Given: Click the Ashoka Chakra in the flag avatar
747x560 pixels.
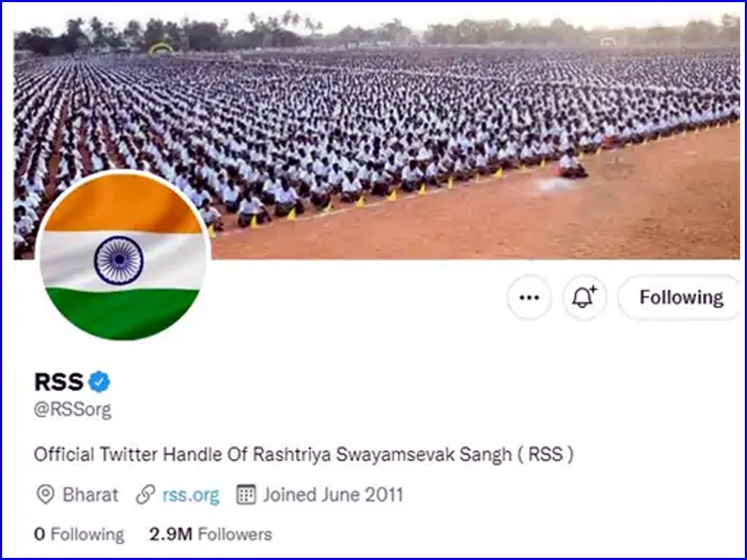Looking at the screenshot, I should coord(119,260).
